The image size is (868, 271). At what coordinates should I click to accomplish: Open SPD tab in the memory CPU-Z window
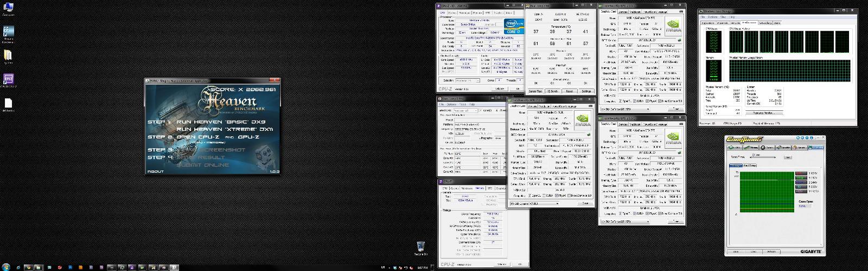click(x=490, y=188)
